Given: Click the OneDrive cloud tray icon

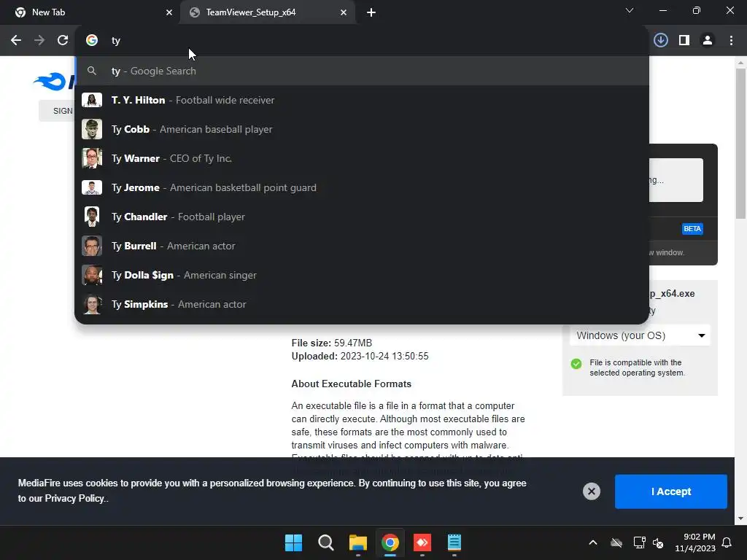Looking at the screenshot, I should tap(616, 542).
